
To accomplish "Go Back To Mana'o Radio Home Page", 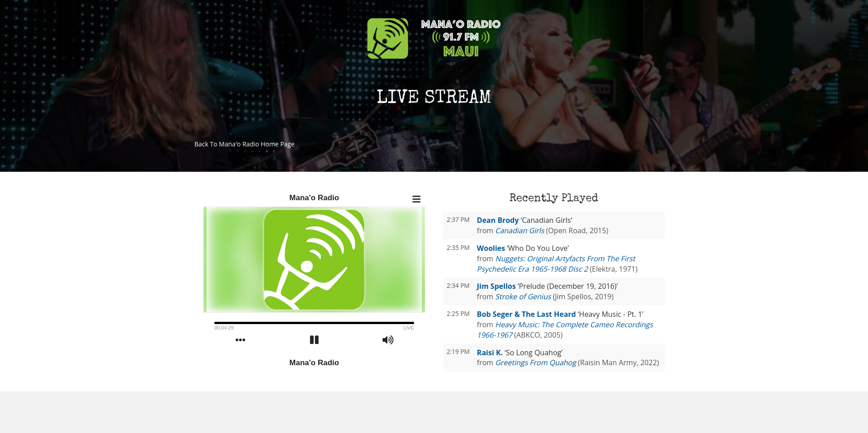I will [244, 144].
